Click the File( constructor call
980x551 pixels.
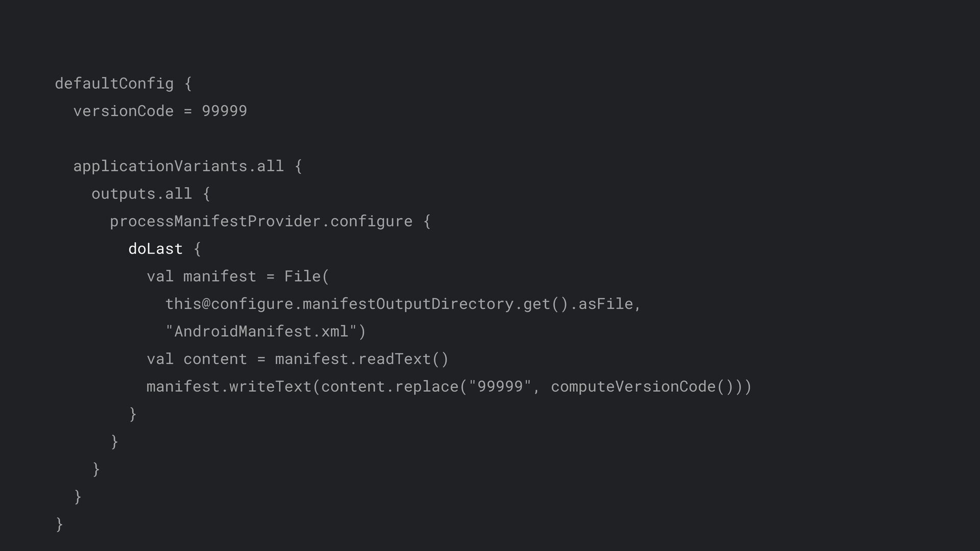point(307,277)
